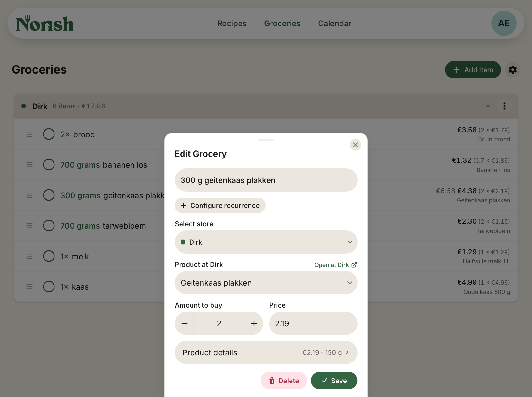Go to the Calendar tab
This screenshot has width=532, height=397.
click(334, 24)
